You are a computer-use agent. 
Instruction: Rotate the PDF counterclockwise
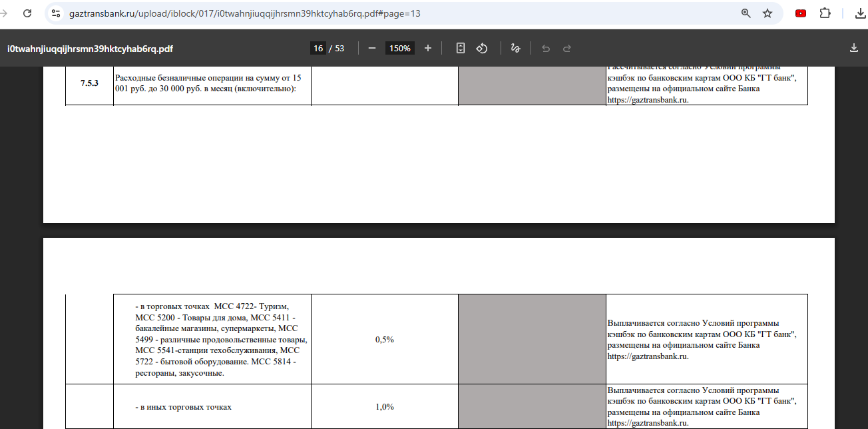click(x=482, y=48)
